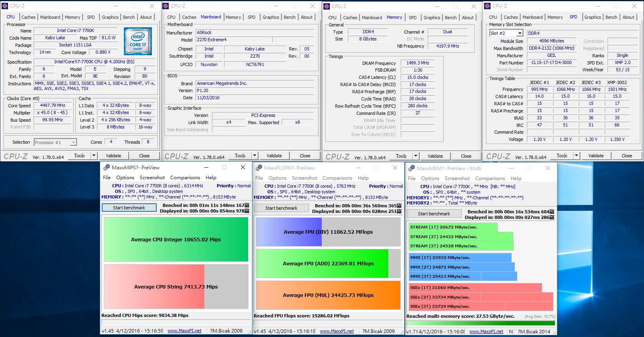The height and width of the screenshot is (337, 644).
Task: Click Validate in the SPD CPU-Z window
Action: pyautogui.click(x=596, y=156)
